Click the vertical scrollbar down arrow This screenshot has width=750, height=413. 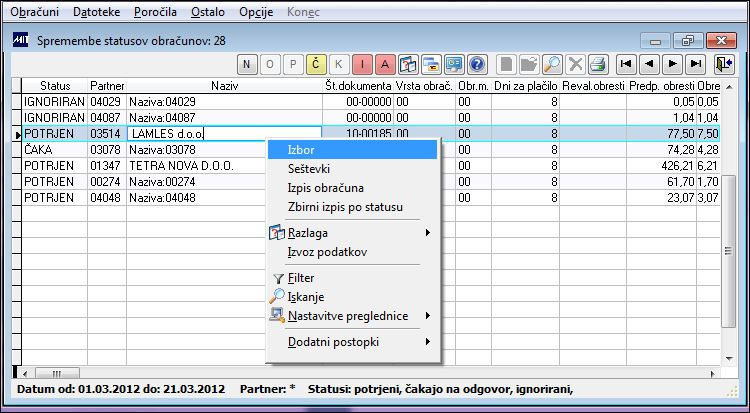tap(728, 358)
